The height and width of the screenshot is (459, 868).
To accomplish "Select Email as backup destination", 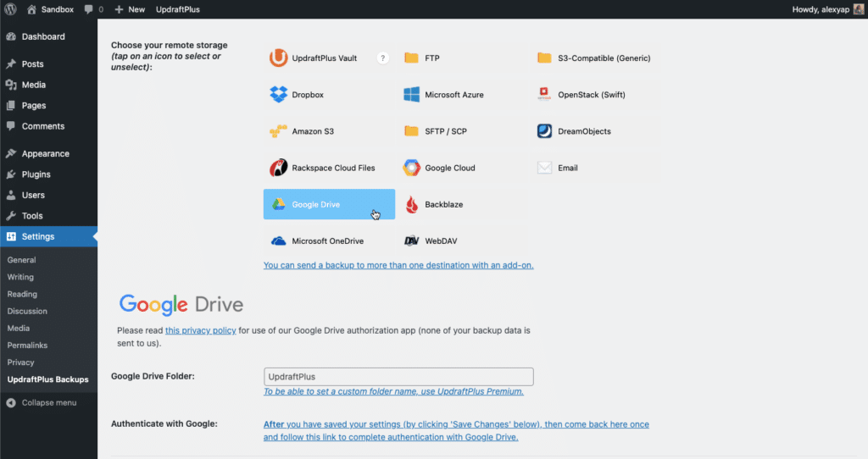I will [x=594, y=168].
